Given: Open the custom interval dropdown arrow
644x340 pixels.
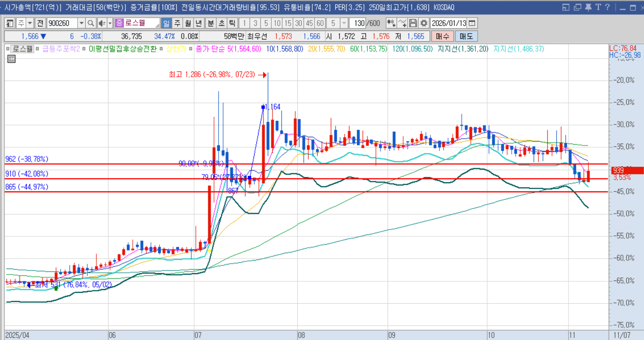Looking at the screenshot, I should click(x=344, y=23).
